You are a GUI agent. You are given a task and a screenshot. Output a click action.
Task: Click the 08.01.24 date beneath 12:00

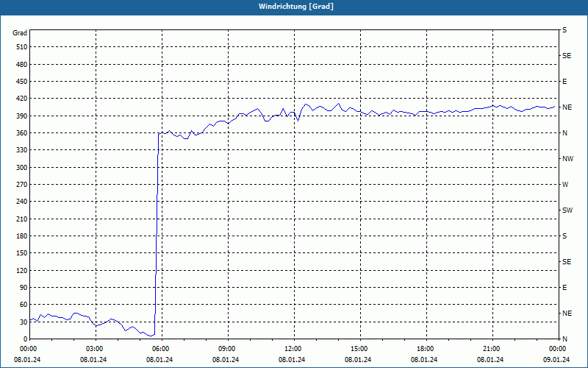292,360
